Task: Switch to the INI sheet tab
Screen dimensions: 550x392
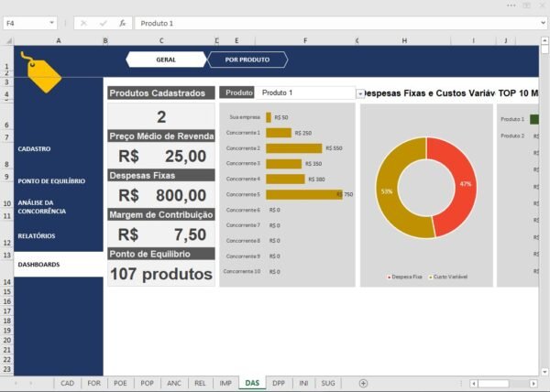Action: click(303, 383)
